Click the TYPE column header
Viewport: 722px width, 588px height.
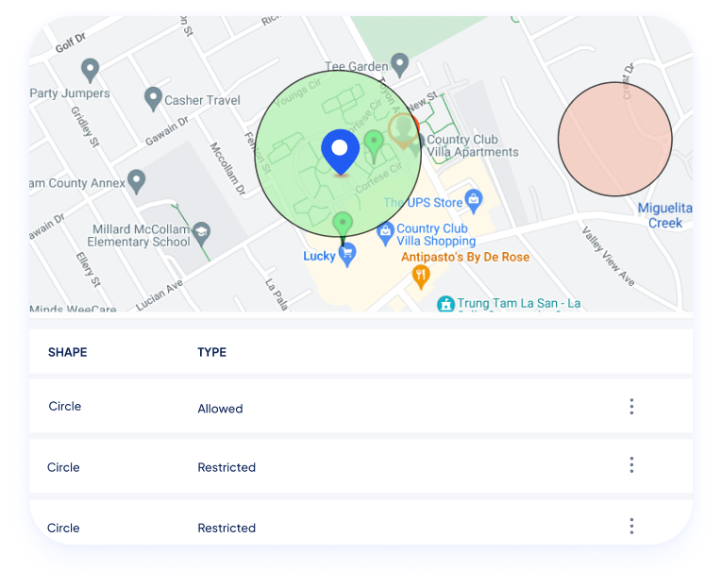[211, 352]
